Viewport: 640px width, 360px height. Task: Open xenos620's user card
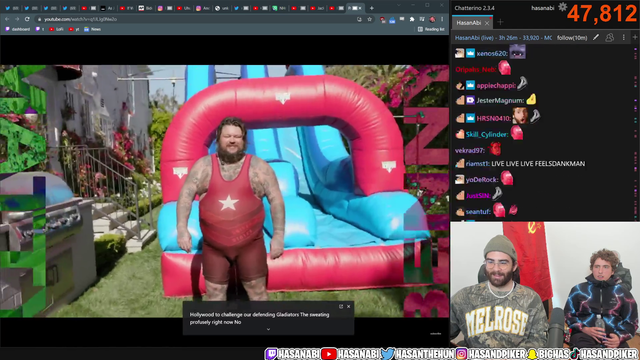[x=492, y=53]
